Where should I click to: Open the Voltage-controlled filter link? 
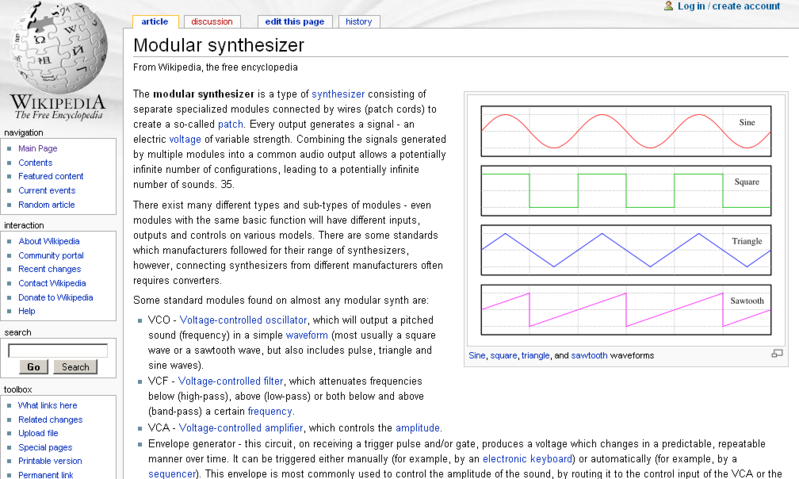[231, 380]
